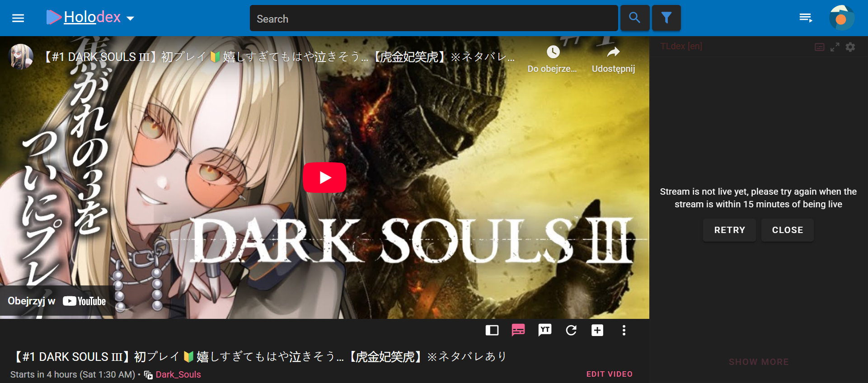Open TLdex settings gear icon
The image size is (868, 383).
click(x=850, y=47)
